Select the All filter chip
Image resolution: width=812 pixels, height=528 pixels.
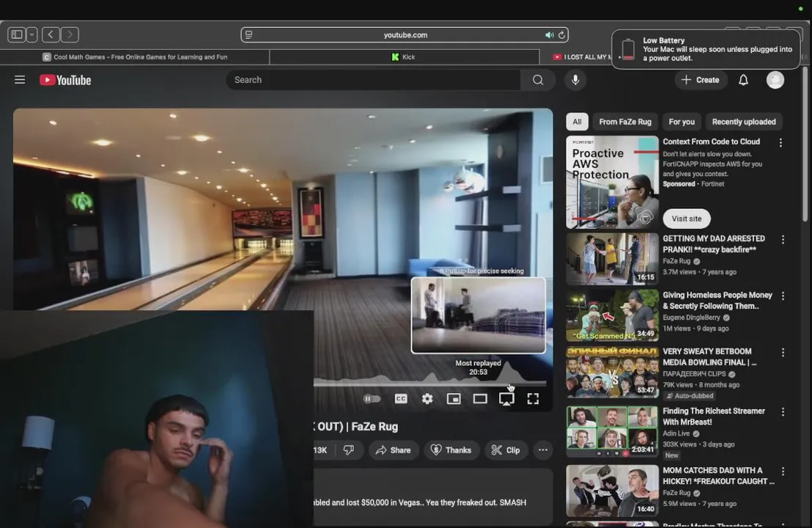(x=577, y=122)
